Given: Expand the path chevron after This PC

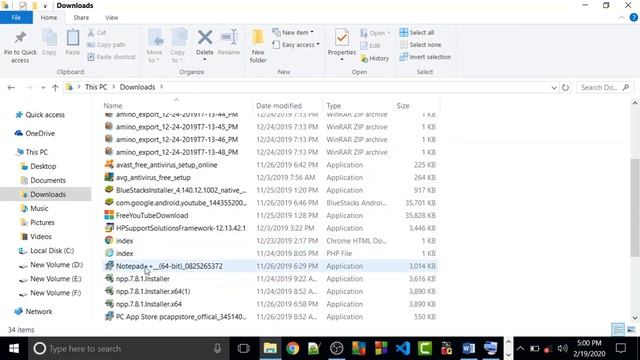Looking at the screenshot, I should [x=113, y=87].
